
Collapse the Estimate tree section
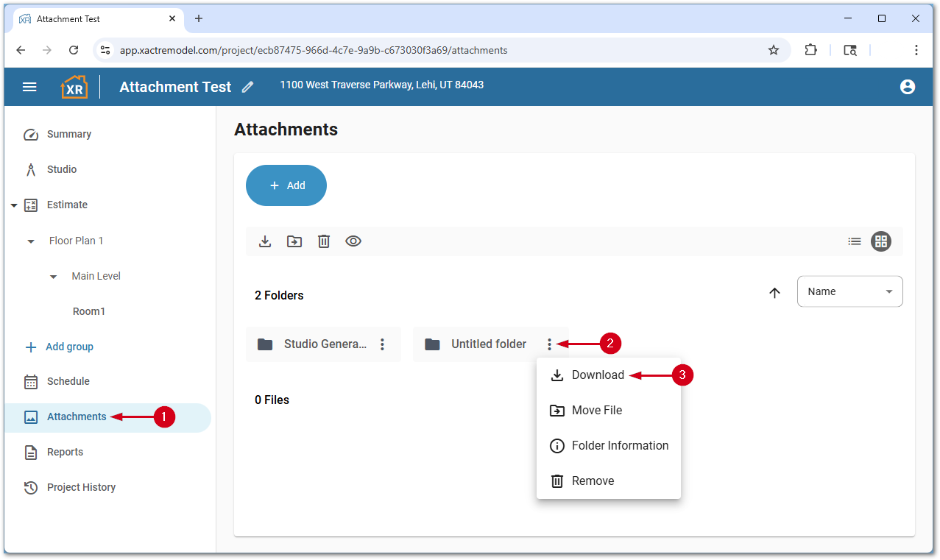[x=14, y=205]
